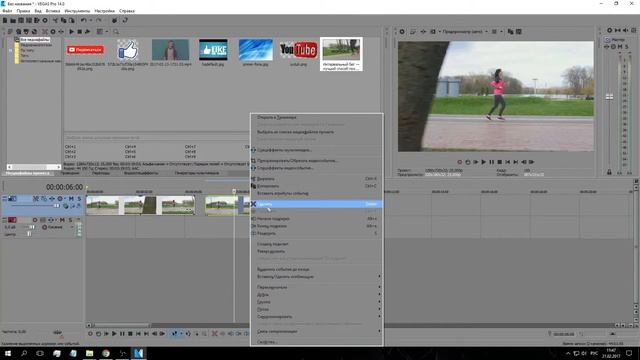
Task: Click the Master bus volume fader
Action: tap(609, 97)
